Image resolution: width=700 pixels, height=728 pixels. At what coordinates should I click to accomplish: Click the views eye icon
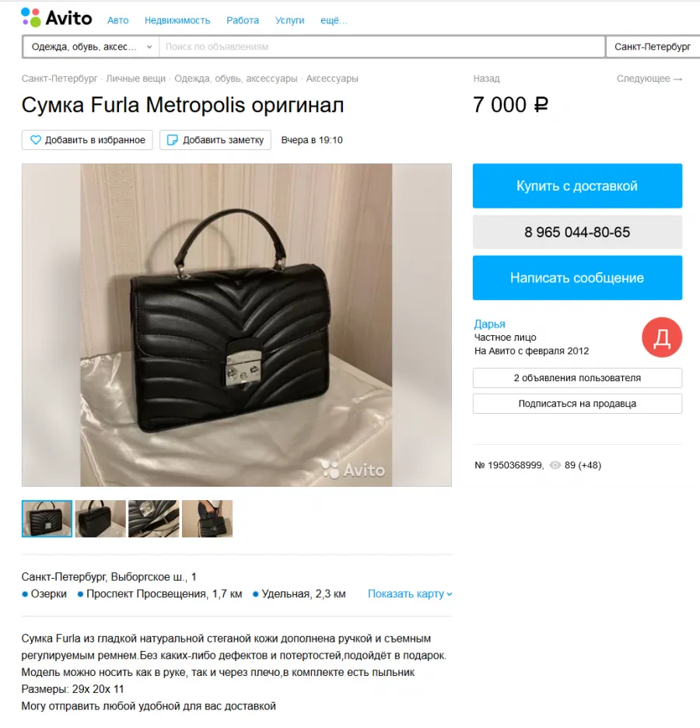(x=555, y=465)
